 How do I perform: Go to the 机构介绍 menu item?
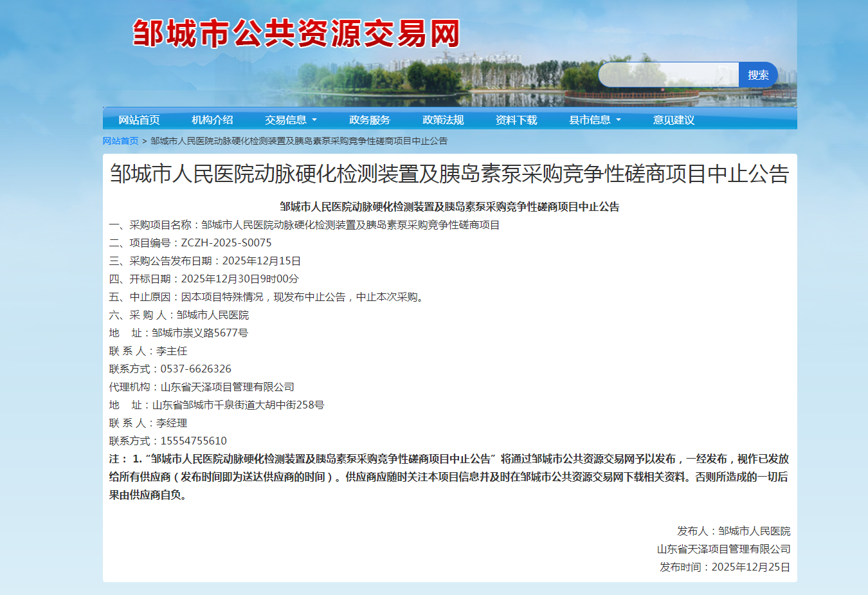[x=212, y=120]
